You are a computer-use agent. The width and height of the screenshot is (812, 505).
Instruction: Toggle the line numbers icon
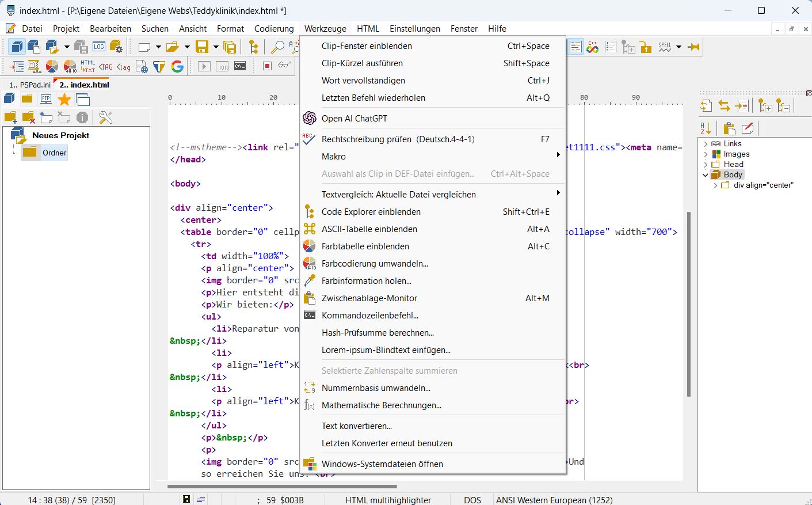[611, 47]
